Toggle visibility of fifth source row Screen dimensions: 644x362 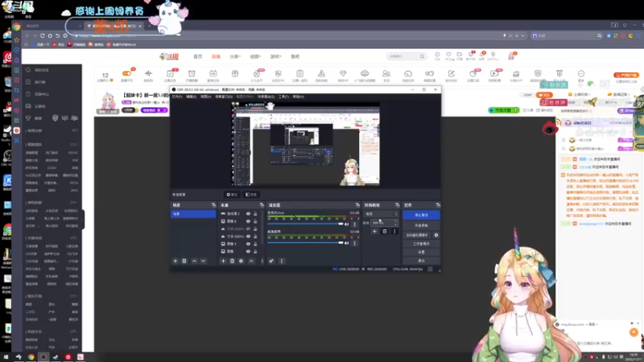248,244
